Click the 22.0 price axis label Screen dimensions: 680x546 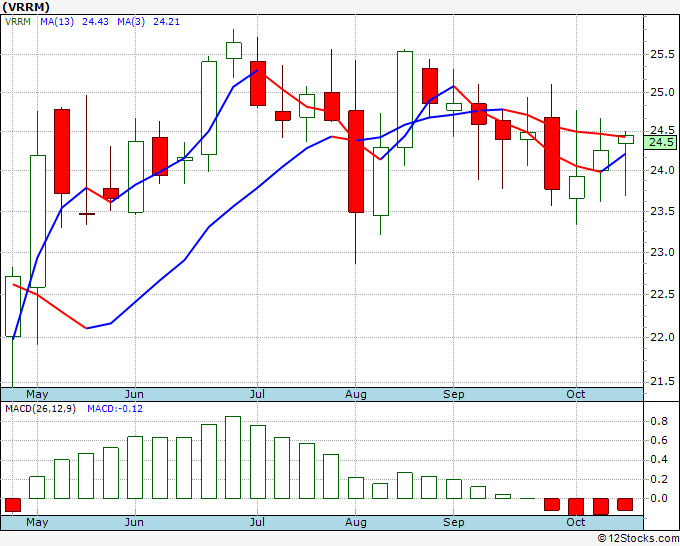pos(662,337)
